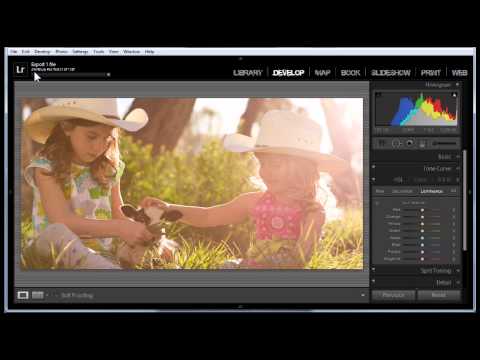Open the Edit menu
Screen dimensions: 480x360
click(x=26, y=52)
